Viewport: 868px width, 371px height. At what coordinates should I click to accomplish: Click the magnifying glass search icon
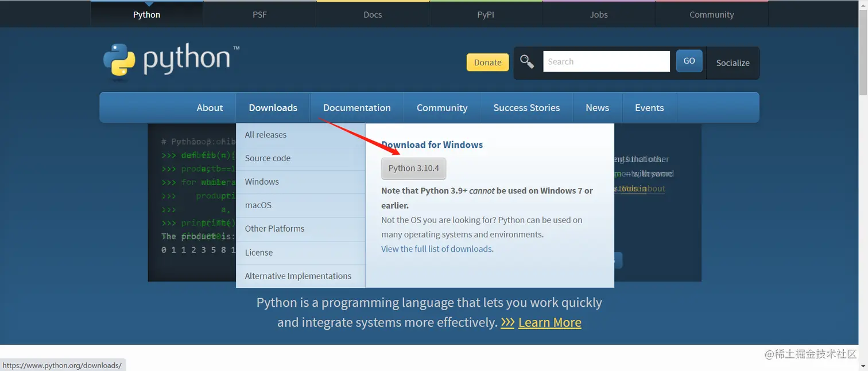click(527, 62)
